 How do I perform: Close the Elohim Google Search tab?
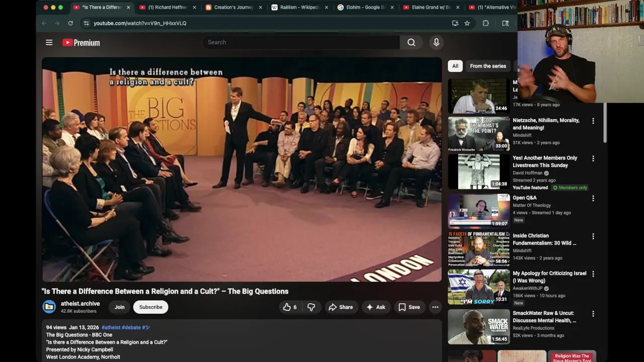click(x=392, y=8)
